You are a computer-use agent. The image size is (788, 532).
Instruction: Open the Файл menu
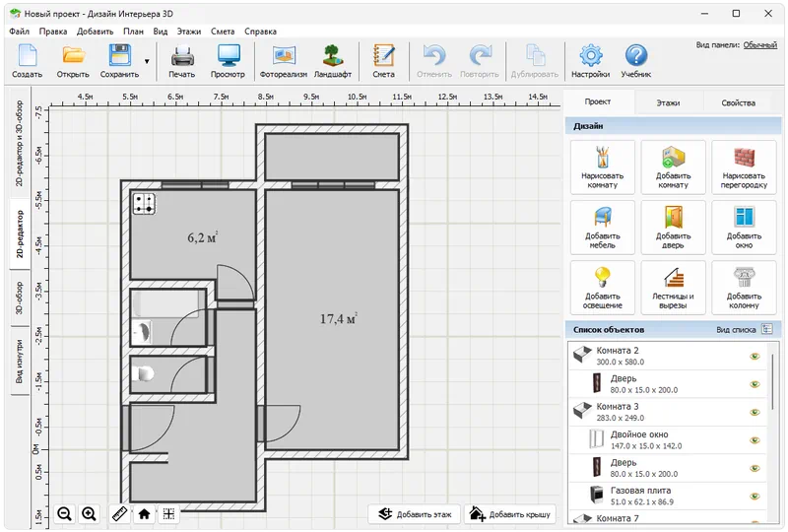19,32
